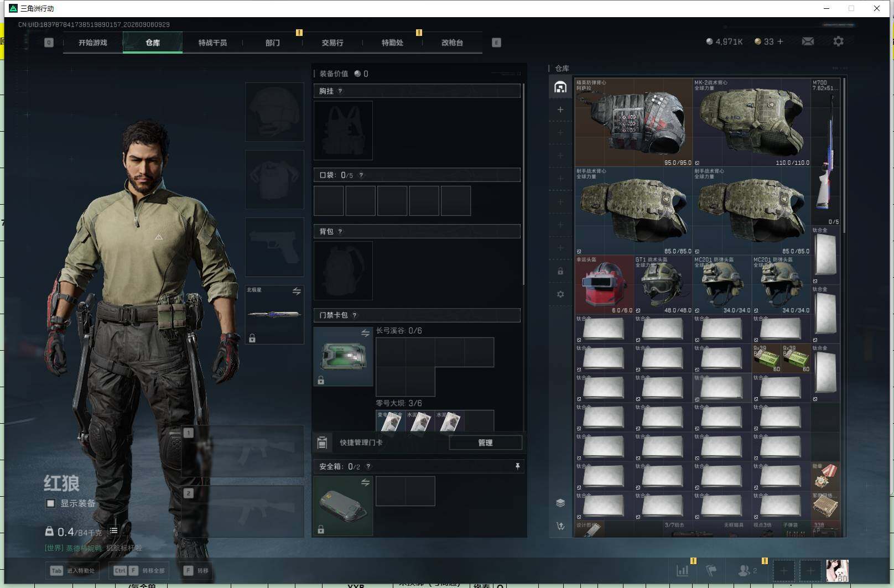Viewport: 894px width, 588px height.
Task: Click the empty helmet equipment slot
Action: (274, 112)
